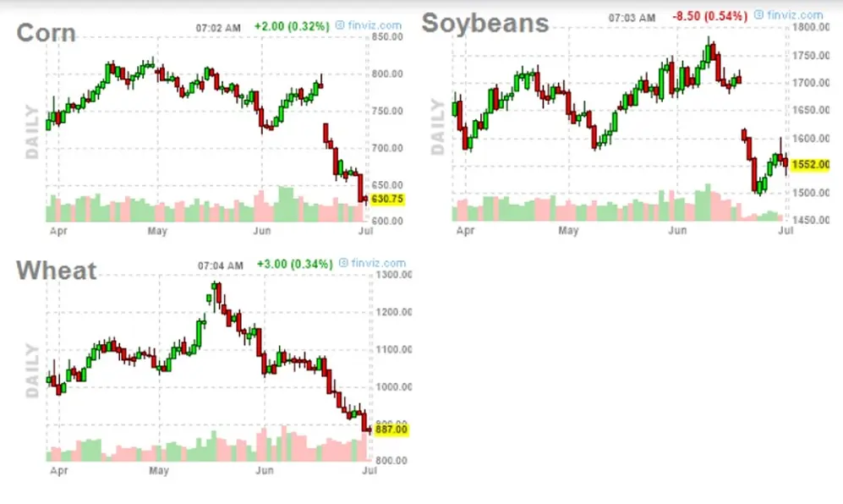This screenshot has height=504, width=843.
Task: Select the Corn chart title
Action: pyautogui.click(x=47, y=33)
